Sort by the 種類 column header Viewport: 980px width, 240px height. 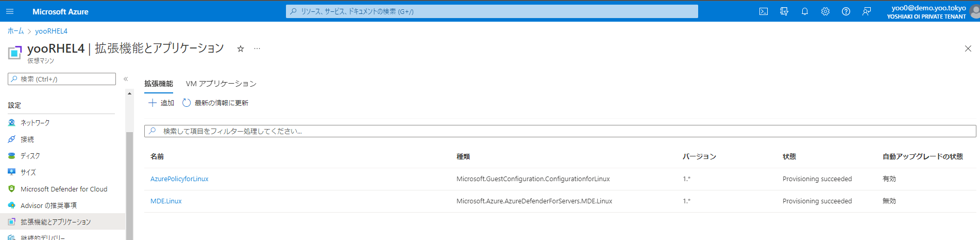[463, 156]
